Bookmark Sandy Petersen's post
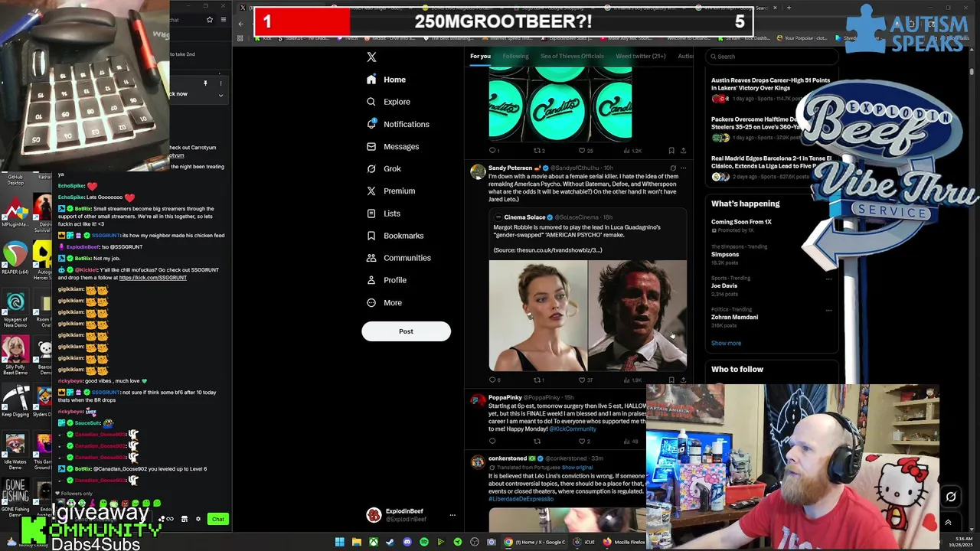Image resolution: width=980 pixels, height=551 pixels. pos(671,380)
